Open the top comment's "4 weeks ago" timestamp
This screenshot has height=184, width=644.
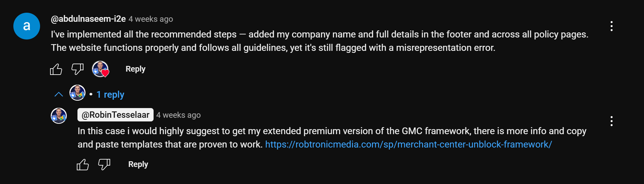[151, 19]
